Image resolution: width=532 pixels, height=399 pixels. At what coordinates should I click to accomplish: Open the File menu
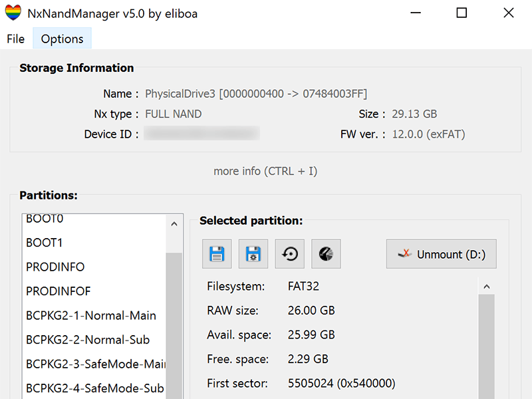coord(16,39)
